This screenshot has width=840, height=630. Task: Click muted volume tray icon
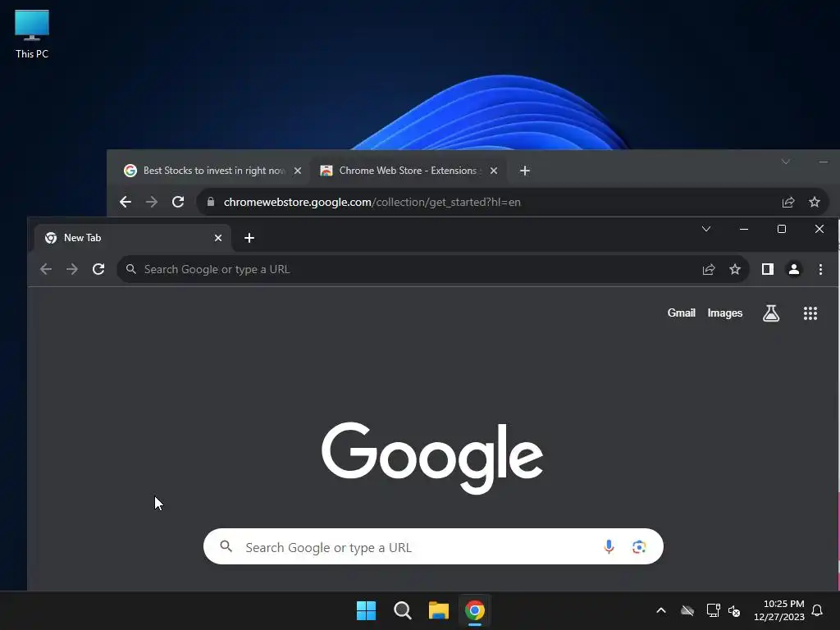tap(734, 610)
